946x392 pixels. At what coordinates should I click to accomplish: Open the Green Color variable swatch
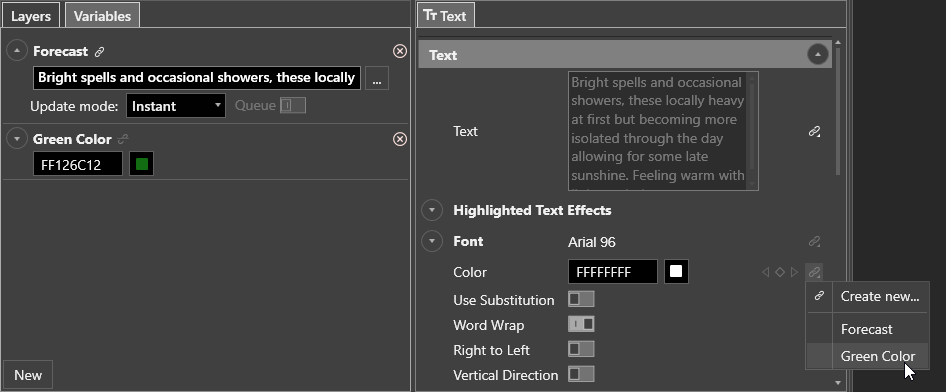pos(142,164)
